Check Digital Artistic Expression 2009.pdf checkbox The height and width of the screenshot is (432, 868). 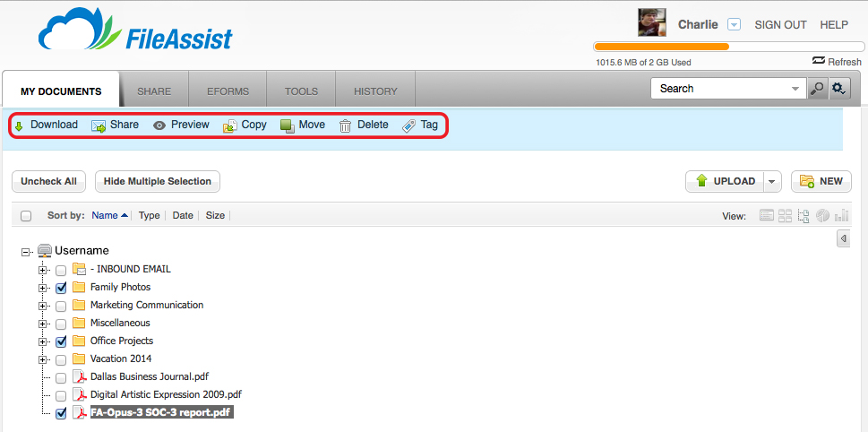(61, 395)
